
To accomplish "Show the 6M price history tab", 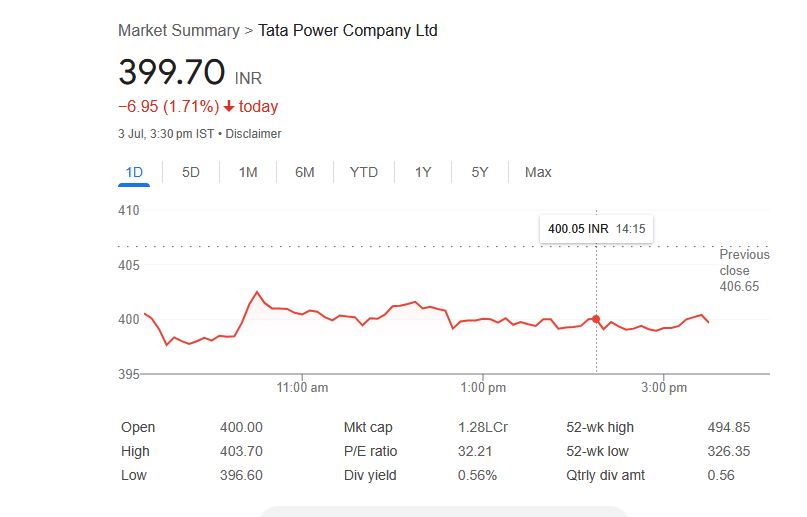I will click(305, 172).
